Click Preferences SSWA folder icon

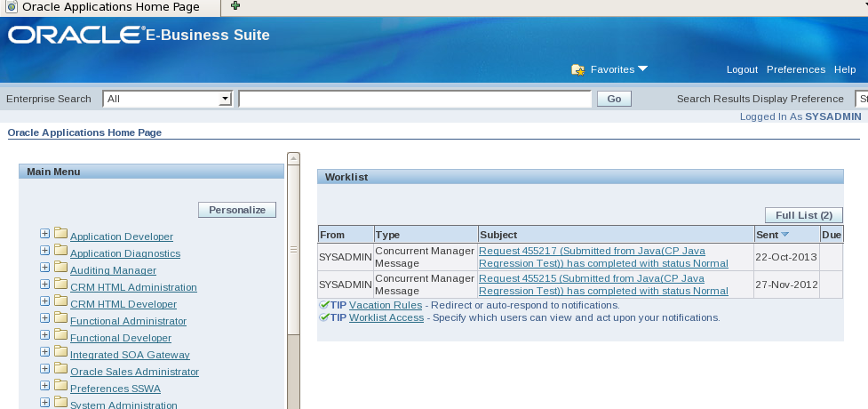[x=60, y=385]
